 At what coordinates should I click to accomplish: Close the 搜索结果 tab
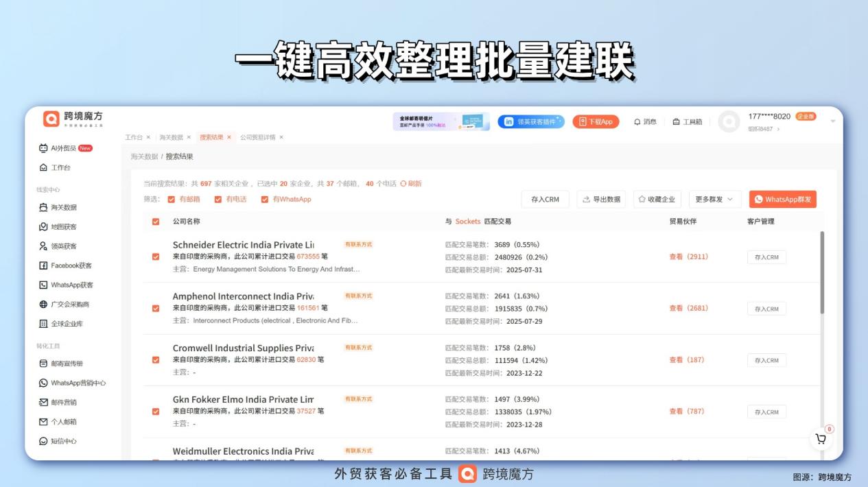(x=230, y=137)
